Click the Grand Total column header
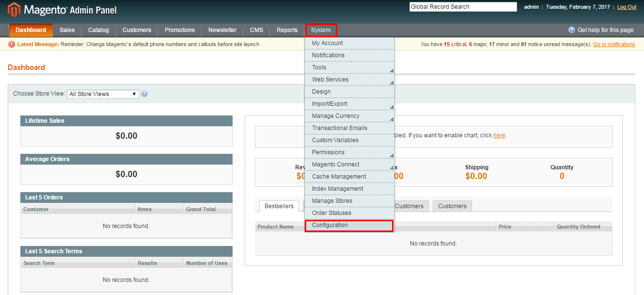Viewport: 644px width, 295px height. coord(208,209)
